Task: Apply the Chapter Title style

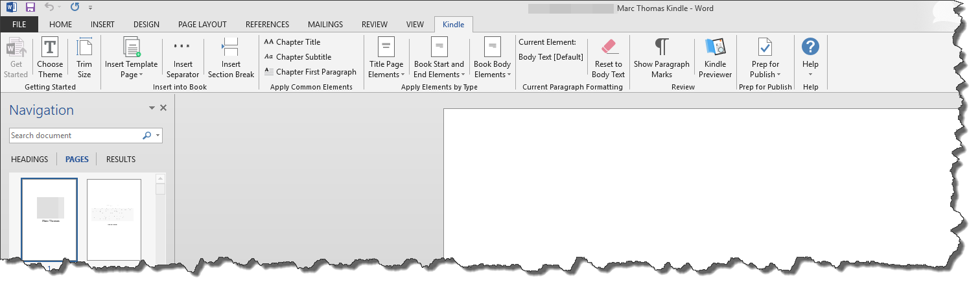Action: tap(292, 42)
